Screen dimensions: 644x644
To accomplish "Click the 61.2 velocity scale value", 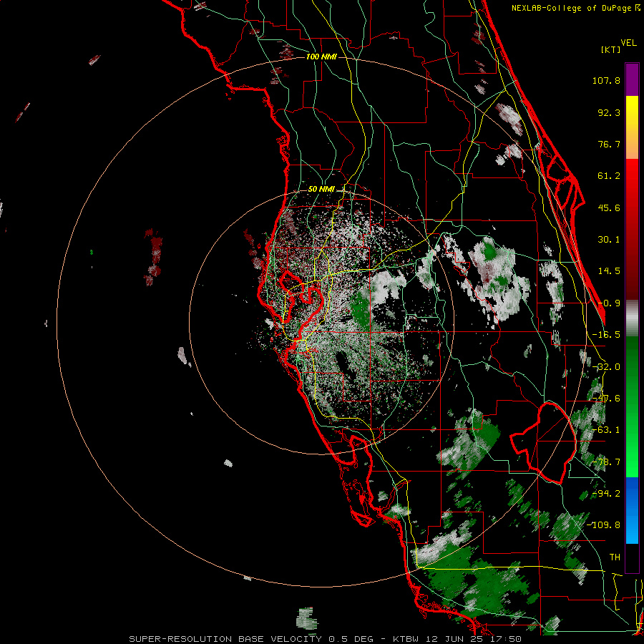I will 609,176.
